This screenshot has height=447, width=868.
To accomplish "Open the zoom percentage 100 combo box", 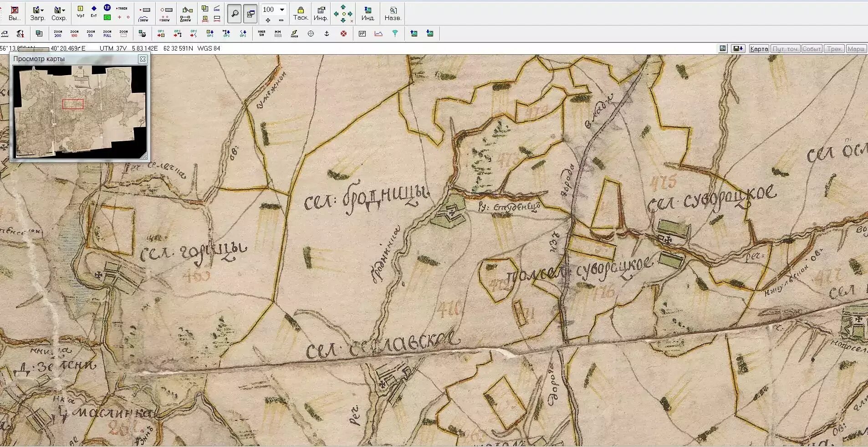I will click(x=274, y=10).
